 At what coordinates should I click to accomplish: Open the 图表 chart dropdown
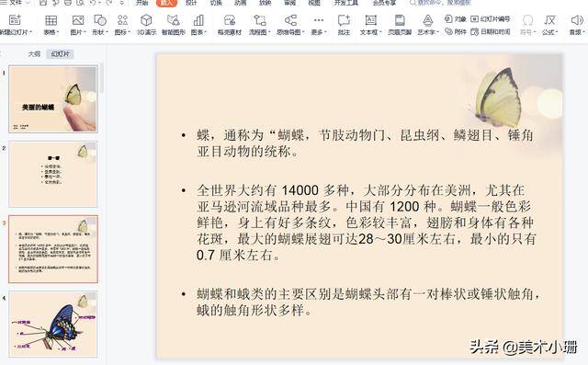198,25
